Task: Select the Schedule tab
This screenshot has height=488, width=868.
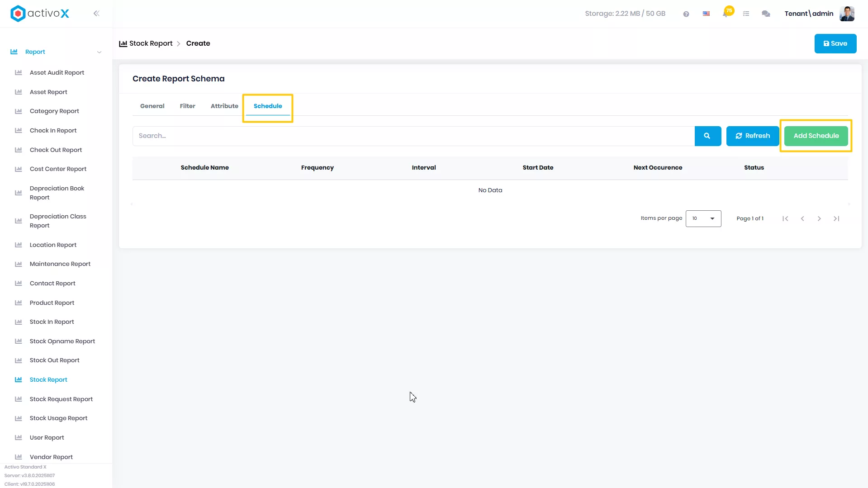Action: click(x=268, y=106)
